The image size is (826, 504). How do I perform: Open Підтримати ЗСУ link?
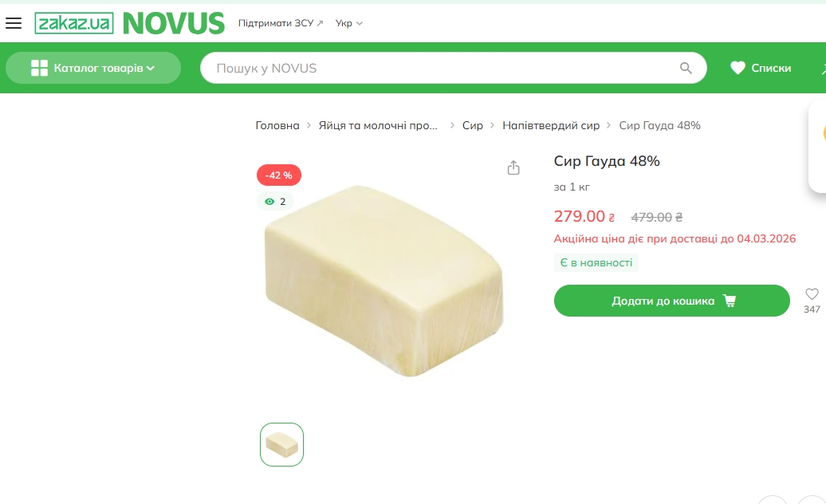281,23
